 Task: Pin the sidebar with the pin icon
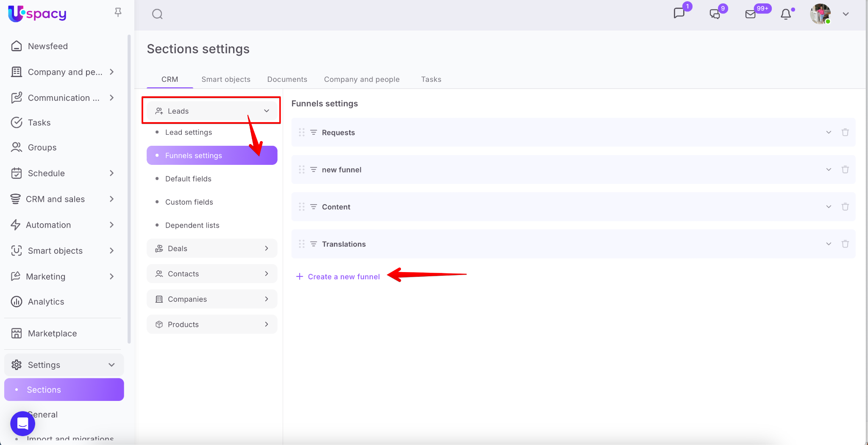tap(118, 13)
